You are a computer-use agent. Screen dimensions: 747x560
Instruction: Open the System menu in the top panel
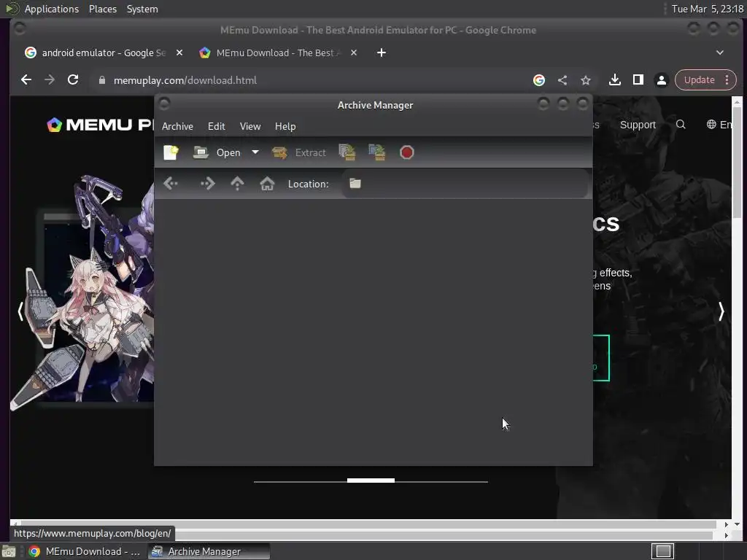coord(142,9)
